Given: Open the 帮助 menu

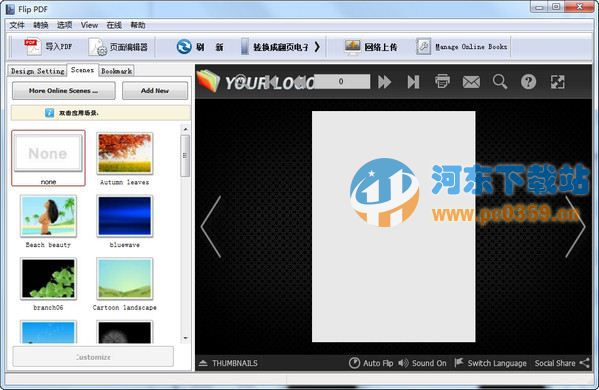Looking at the screenshot, I should pyautogui.click(x=138, y=25).
